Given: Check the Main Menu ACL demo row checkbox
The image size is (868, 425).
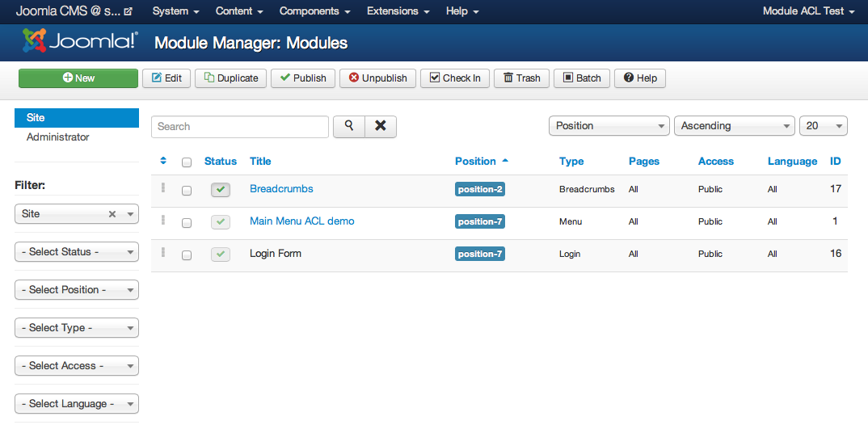Looking at the screenshot, I should [187, 222].
